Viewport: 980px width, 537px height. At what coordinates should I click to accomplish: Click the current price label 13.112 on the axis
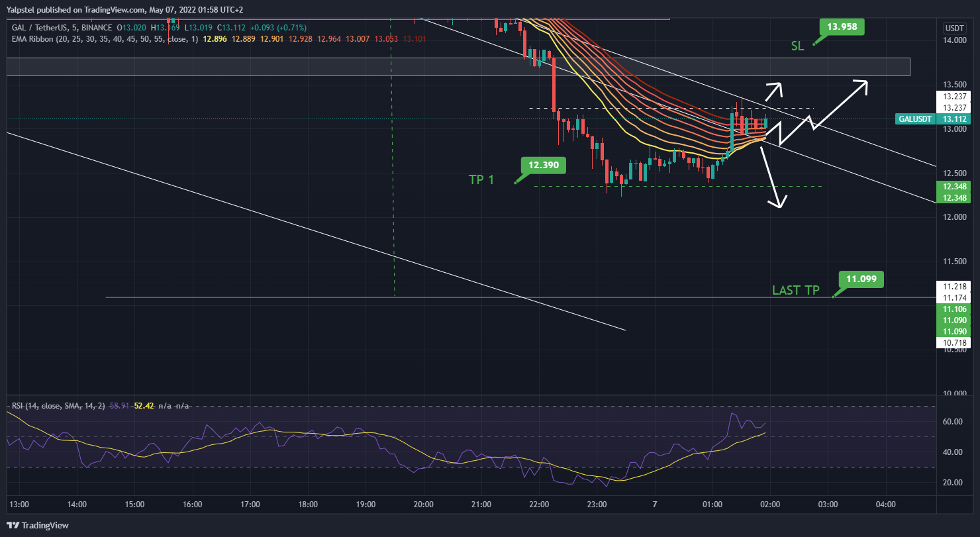954,119
